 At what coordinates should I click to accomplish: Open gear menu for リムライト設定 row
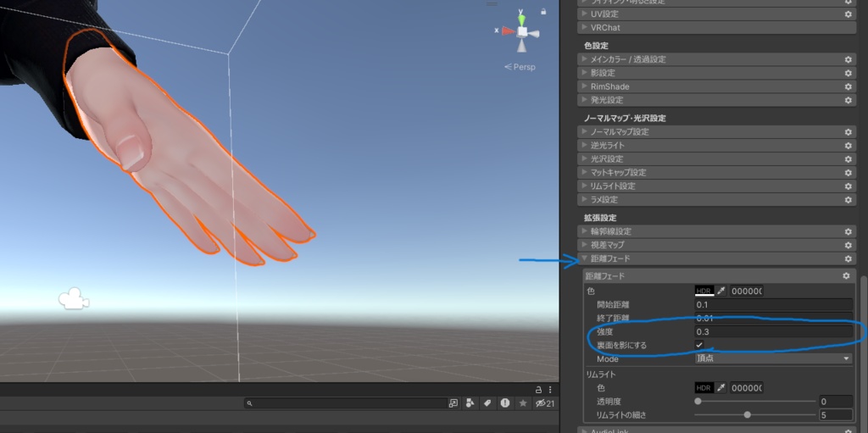point(848,186)
